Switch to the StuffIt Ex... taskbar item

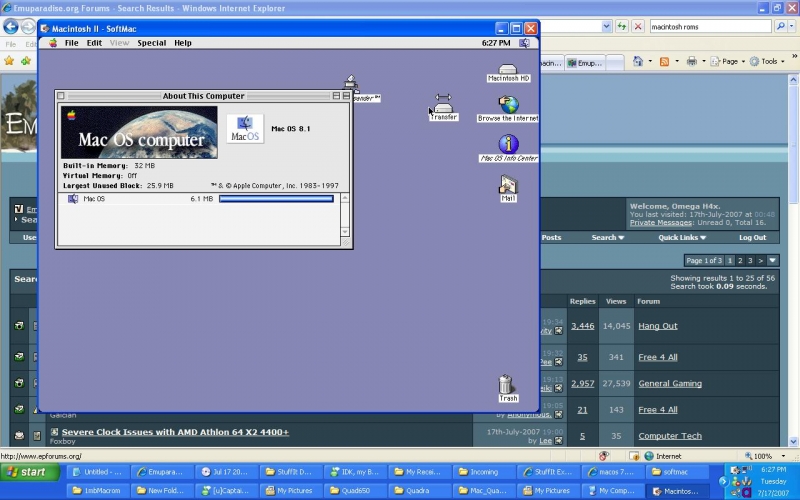(x=548, y=472)
